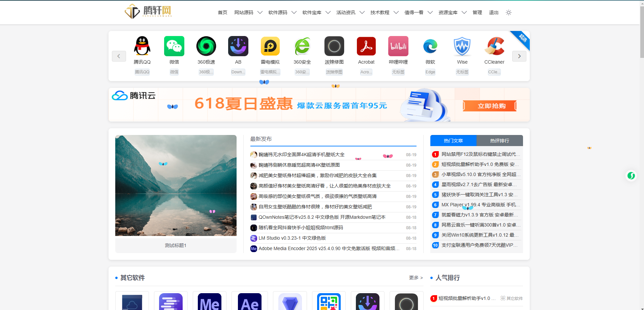
Task: Open the 资源宝库 dropdown menu
Action: coord(453,12)
